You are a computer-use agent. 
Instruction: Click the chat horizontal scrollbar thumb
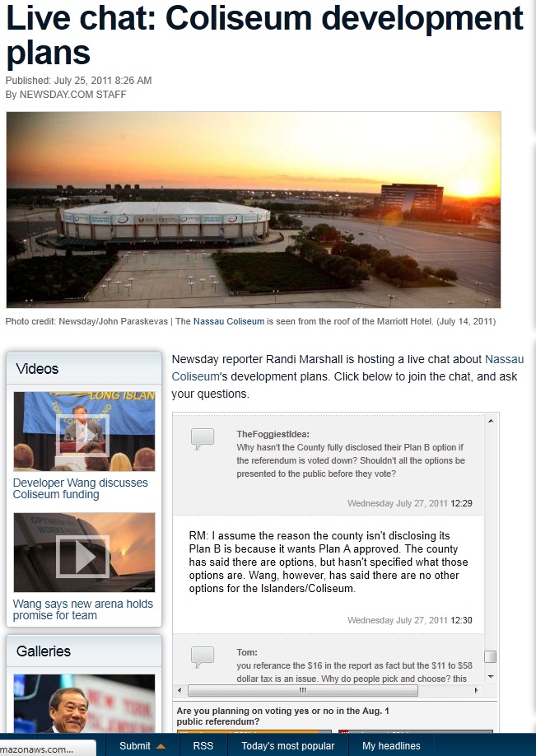tap(303, 690)
